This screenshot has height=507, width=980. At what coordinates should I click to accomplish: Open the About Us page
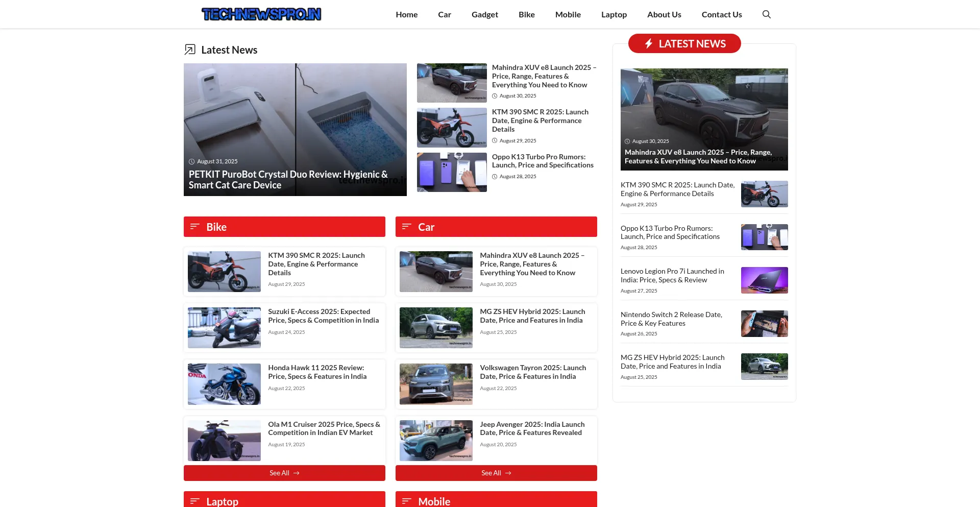[x=664, y=14]
